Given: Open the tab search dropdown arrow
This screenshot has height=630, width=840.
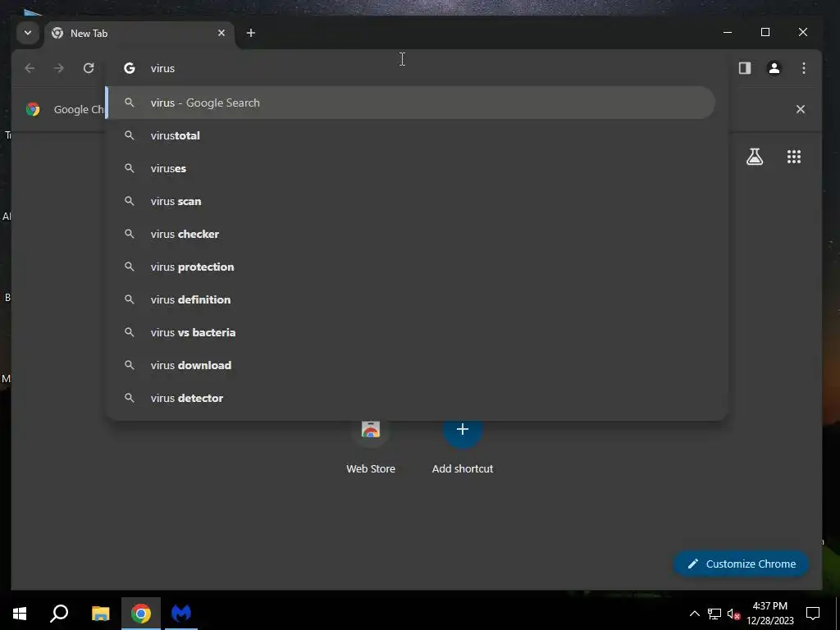Looking at the screenshot, I should [27, 33].
